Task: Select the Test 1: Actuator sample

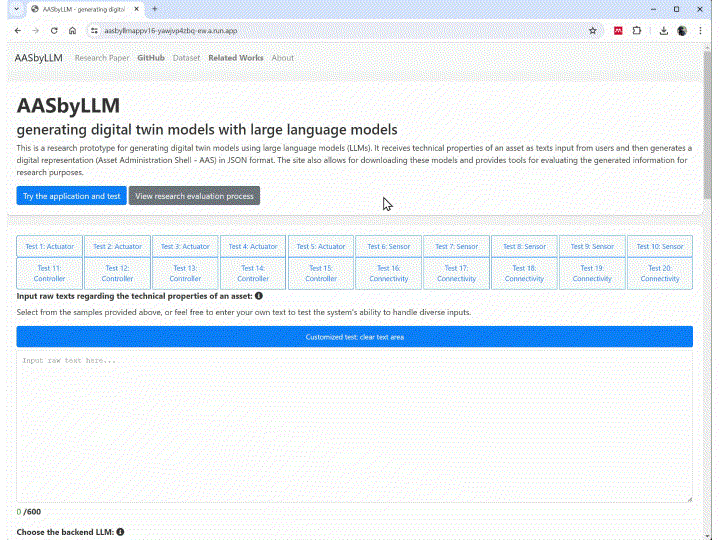Action: (x=50, y=246)
